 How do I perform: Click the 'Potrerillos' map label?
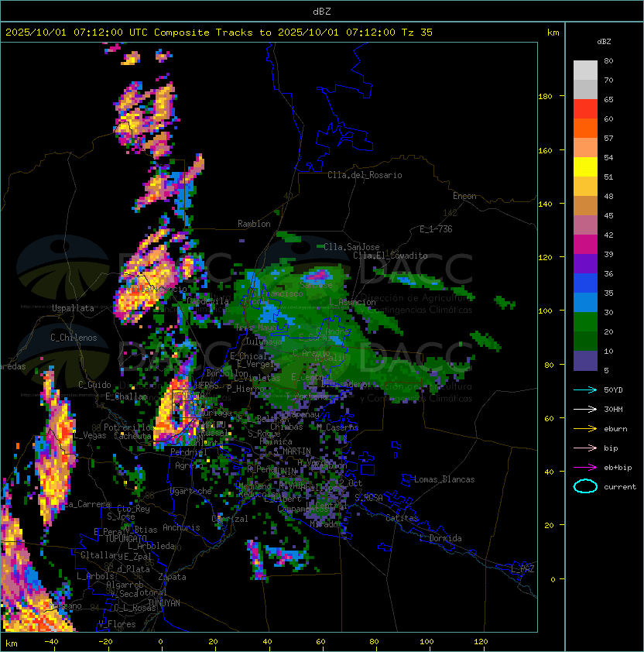[x=129, y=427]
